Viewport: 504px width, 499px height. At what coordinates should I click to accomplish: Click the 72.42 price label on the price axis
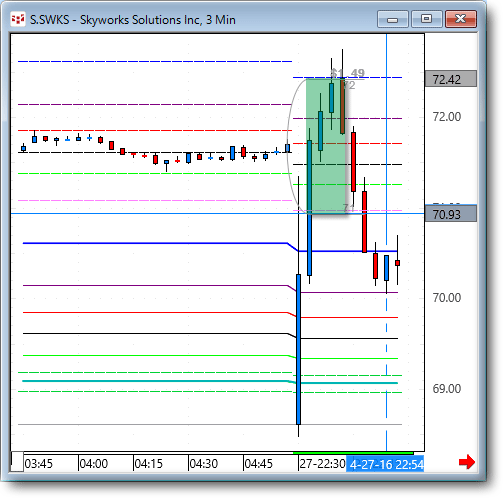tap(451, 79)
